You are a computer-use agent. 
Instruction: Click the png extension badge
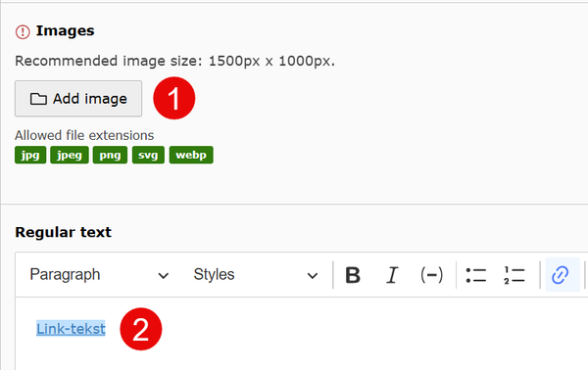110,155
